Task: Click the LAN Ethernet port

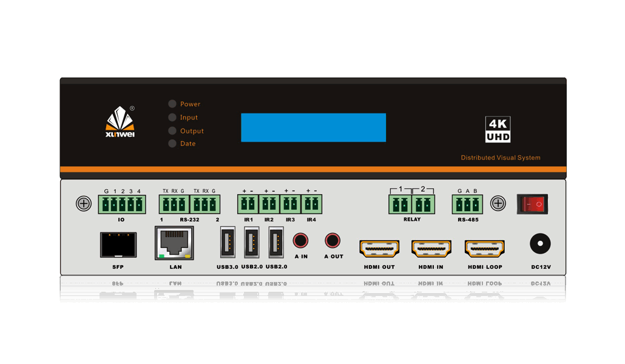Action: [173, 243]
